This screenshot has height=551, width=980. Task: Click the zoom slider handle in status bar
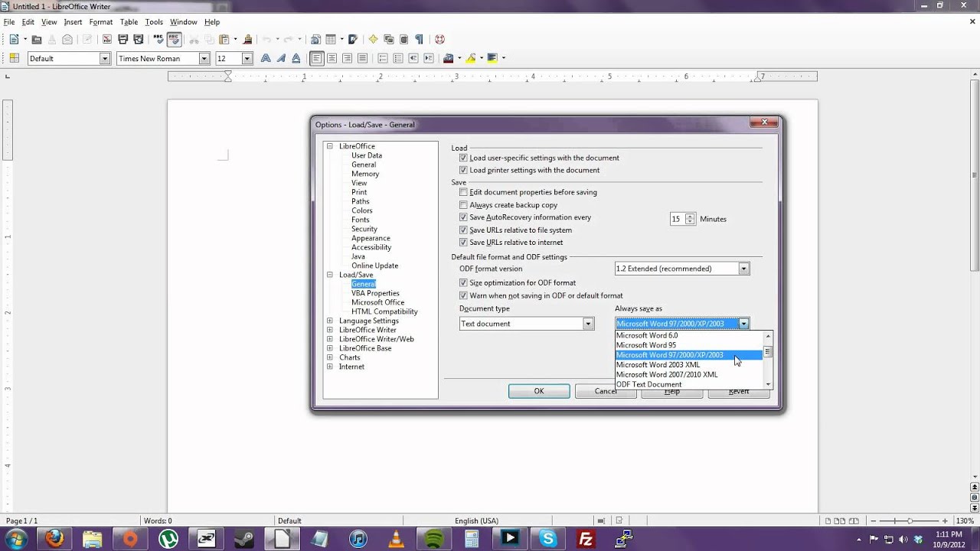click(x=910, y=520)
